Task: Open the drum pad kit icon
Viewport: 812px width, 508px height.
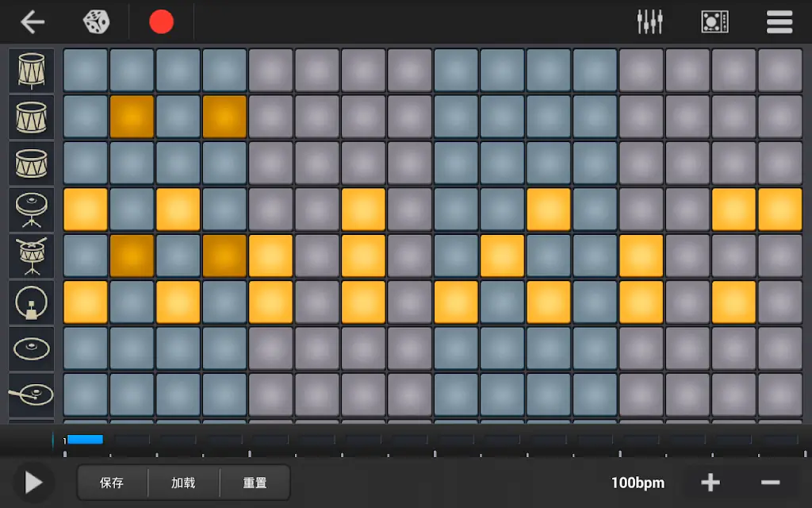Action: click(714, 21)
